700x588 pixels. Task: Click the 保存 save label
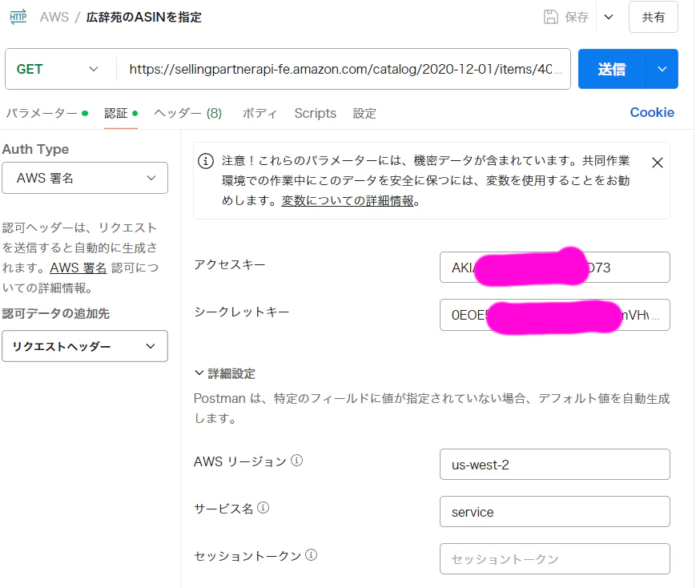577,17
